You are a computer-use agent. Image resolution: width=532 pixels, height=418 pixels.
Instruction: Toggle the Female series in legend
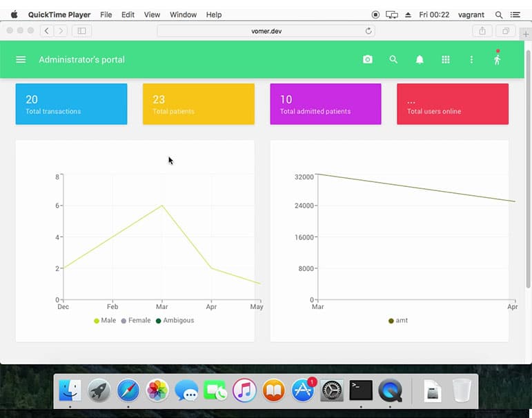[136, 320]
